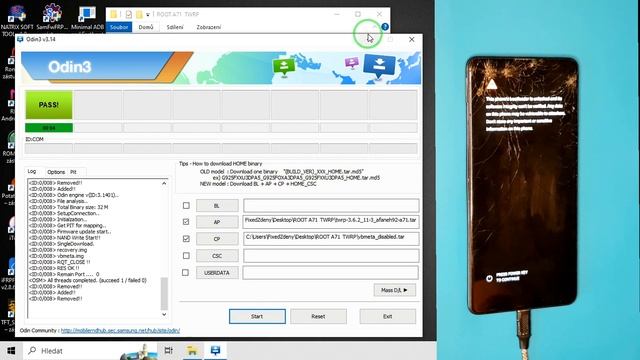The image size is (640, 360).
Task: Open the Odin Community link
Action: pyautogui.click(x=120, y=331)
